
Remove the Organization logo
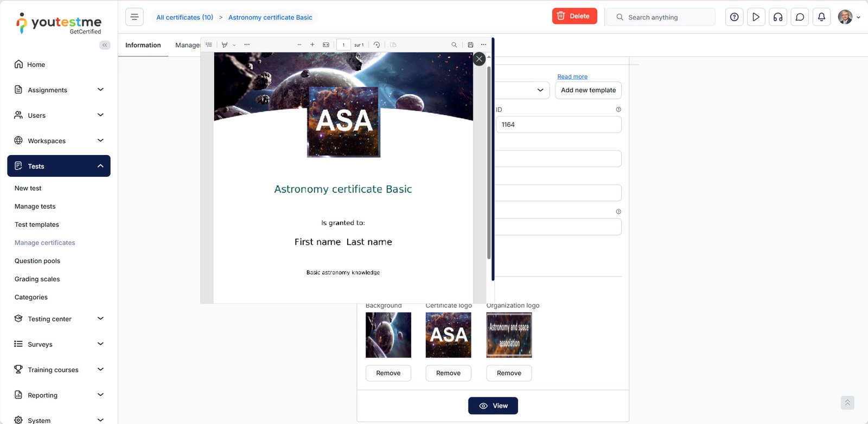[509, 373]
